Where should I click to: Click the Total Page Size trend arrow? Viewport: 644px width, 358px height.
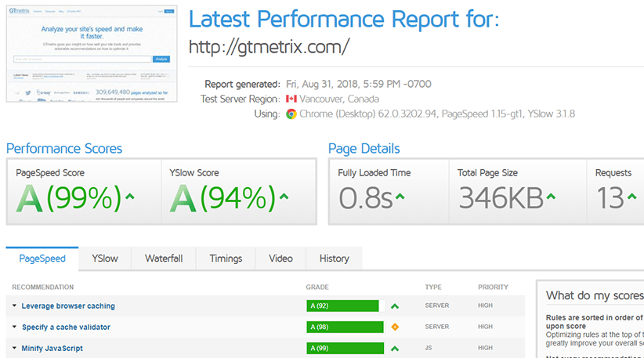pyautogui.click(x=551, y=197)
